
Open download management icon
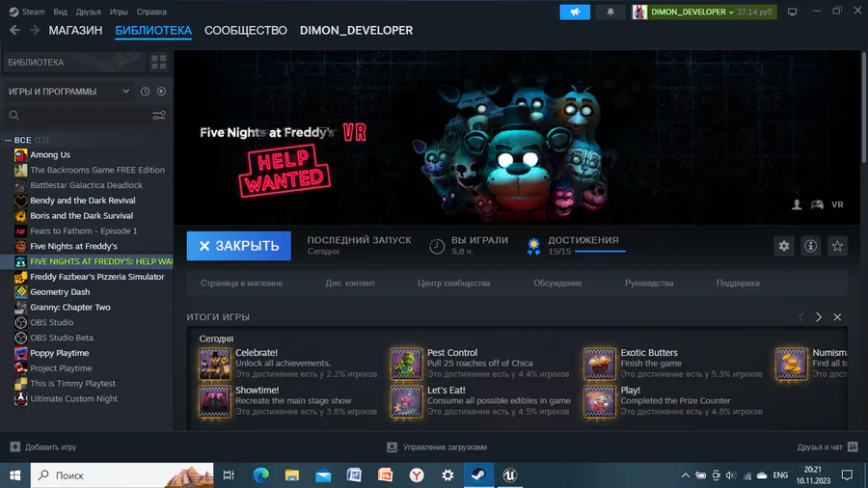pos(392,447)
